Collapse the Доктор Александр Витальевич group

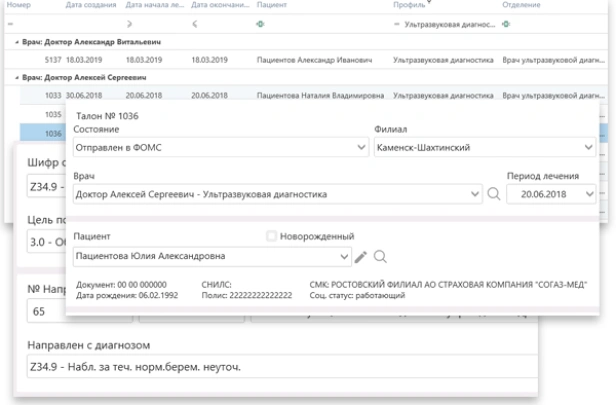pyautogui.click(x=7, y=42)
